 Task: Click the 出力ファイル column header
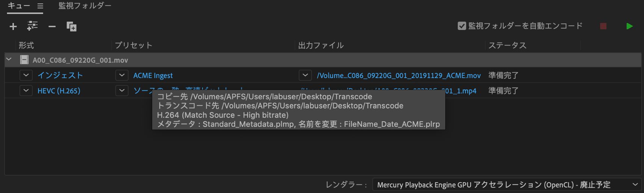[321, 45]
